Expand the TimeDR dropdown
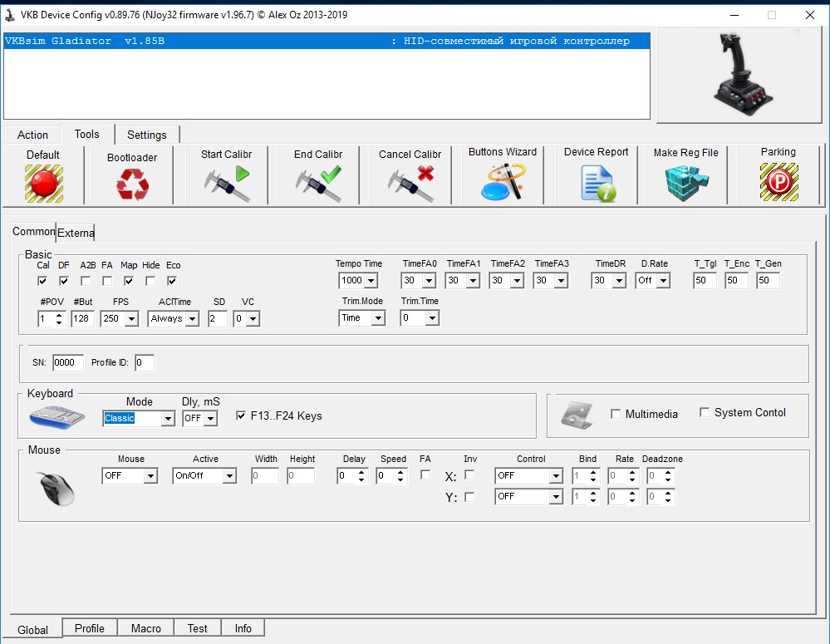Viewport: 830px width, 644px height. [x=619, y=281]
